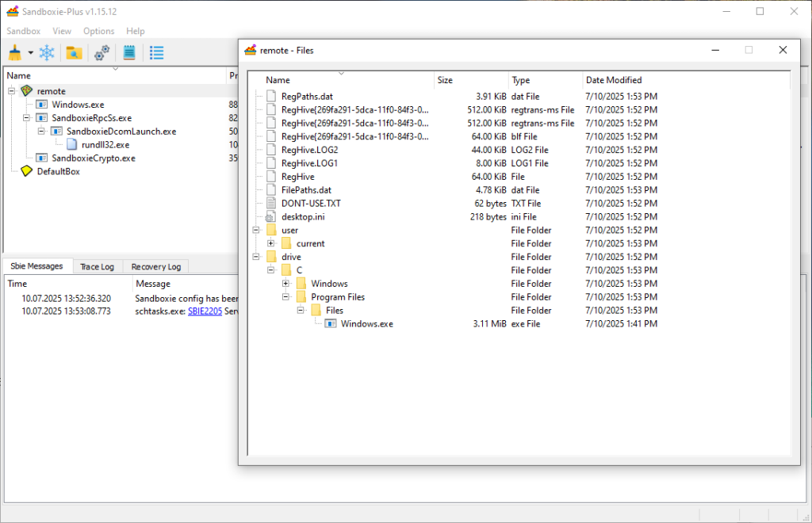Click the Windows.exe icon in the Files list

tap(331, 324)
